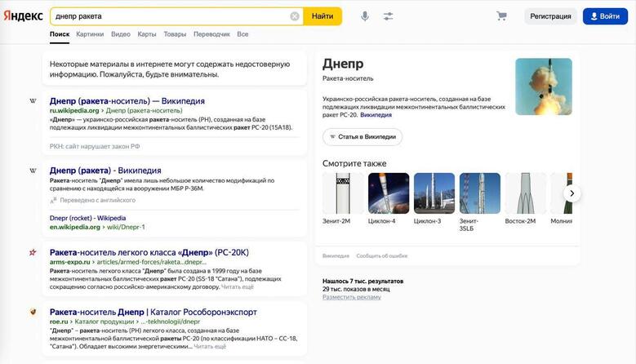Open the shopping cart icon
636x364 pixels.
(x=502, y=16)
